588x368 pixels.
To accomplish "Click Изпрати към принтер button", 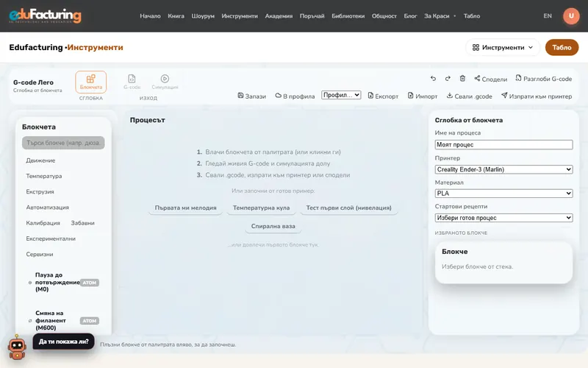I will click(x=537, y=96).
